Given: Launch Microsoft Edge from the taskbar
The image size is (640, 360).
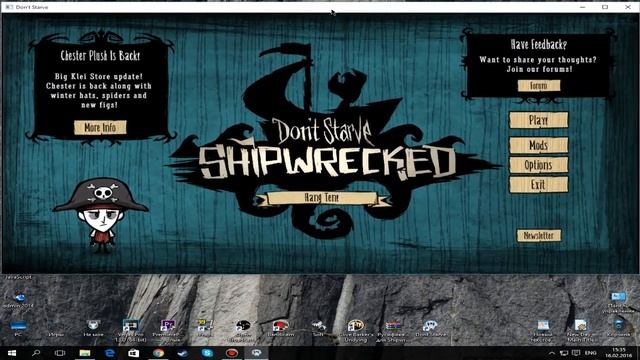Looking at the screenshot, I should 109,353.
